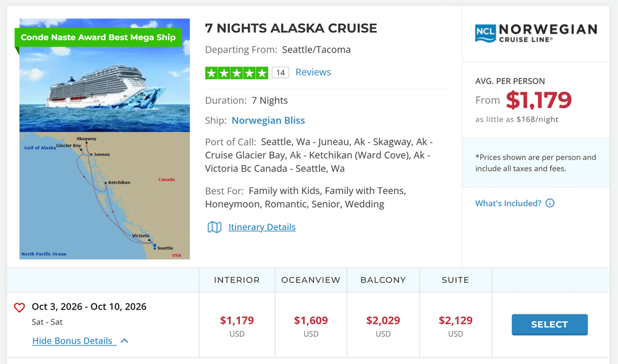
Task: Click the heart favorite icon
Action: 19,307
